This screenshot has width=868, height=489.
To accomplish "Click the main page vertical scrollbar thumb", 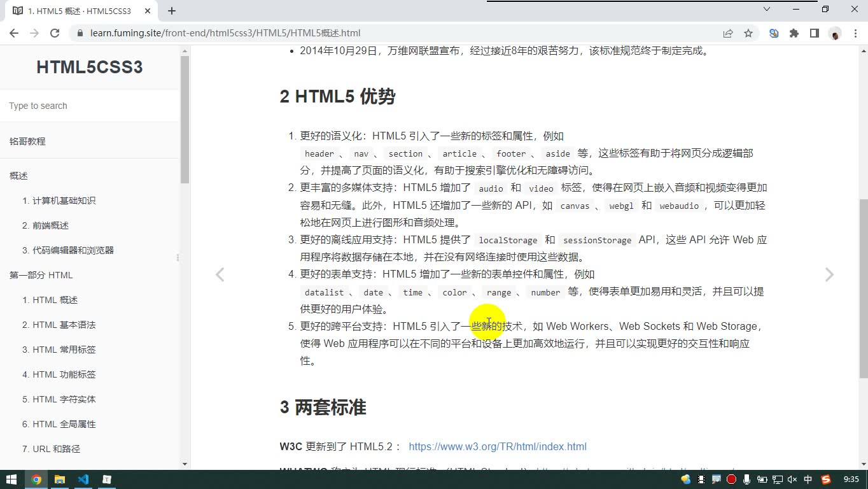I will click(864, 289).
